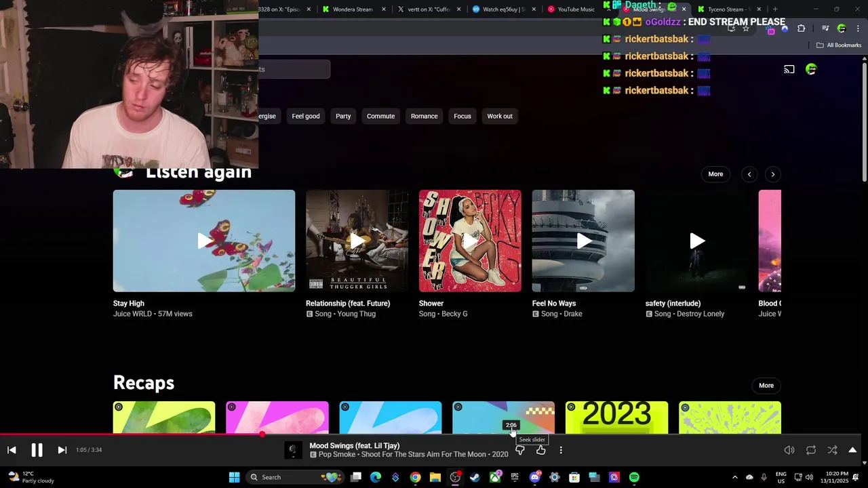The height and width of the screenshot is (488, 868).
Task: Skip to the next track
Action: point(62,450)
